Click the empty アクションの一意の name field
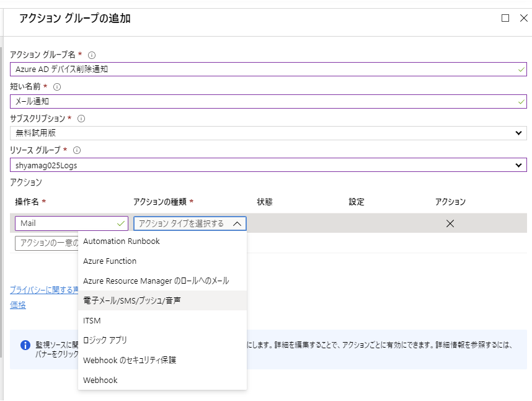532x401 pixels. (x=47, y=243)
